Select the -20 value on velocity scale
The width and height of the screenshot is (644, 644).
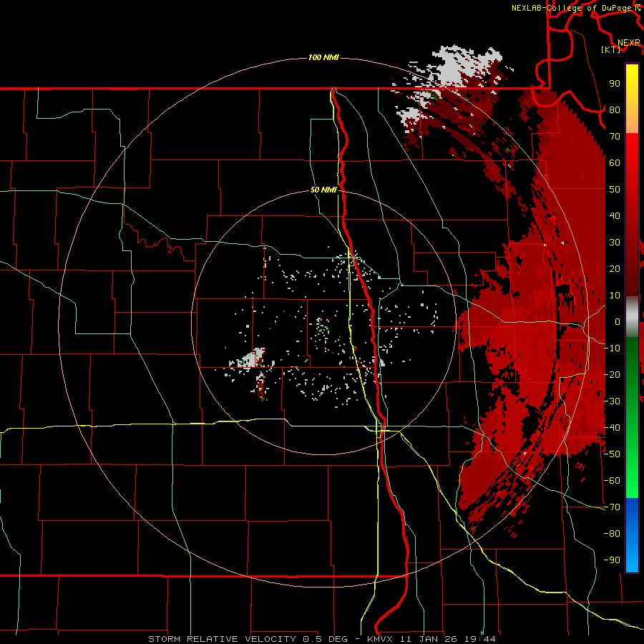612,375
